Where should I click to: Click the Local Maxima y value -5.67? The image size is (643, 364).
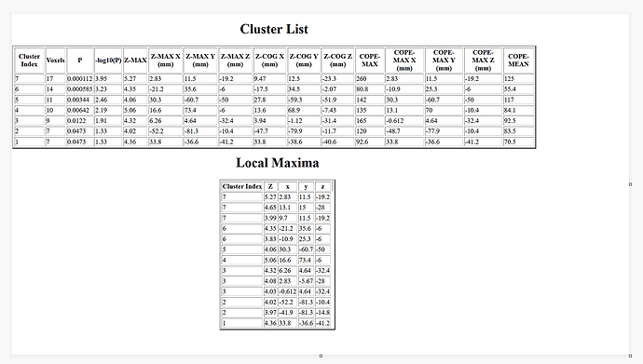coord(306,281)
